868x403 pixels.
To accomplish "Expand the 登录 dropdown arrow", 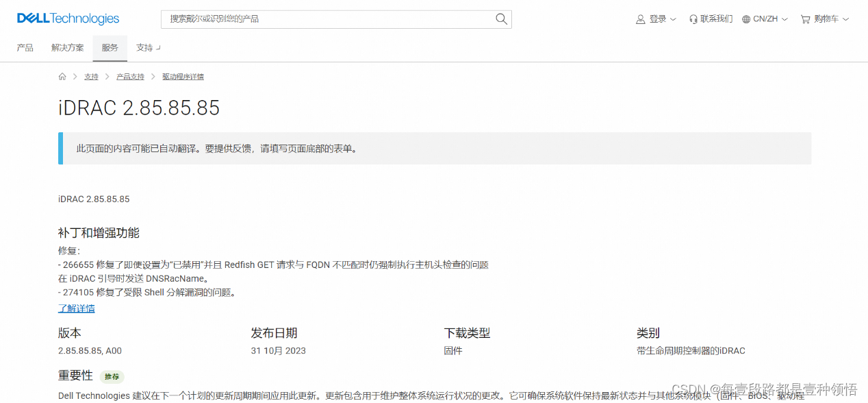I will (673, 19).
